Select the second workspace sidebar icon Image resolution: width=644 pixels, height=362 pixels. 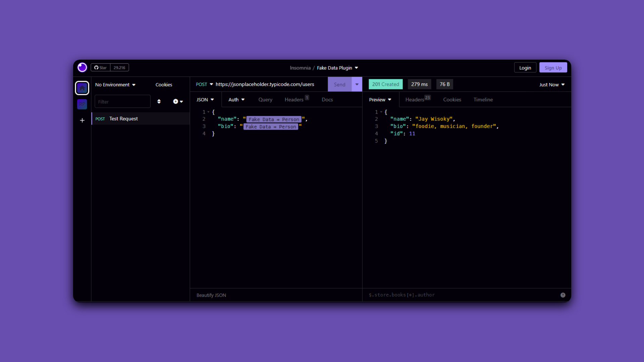tap(82, 104)
